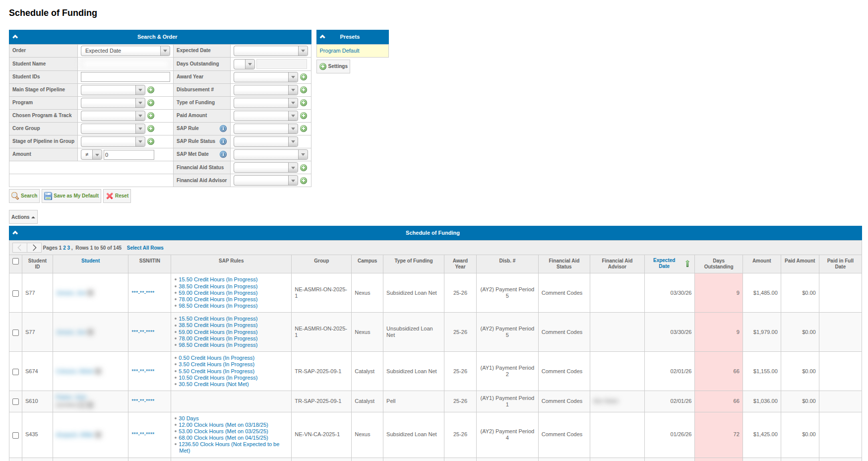This screenshot has height=461, width=868.
Task: Check the row for student S610
Action: pos(15,401)
